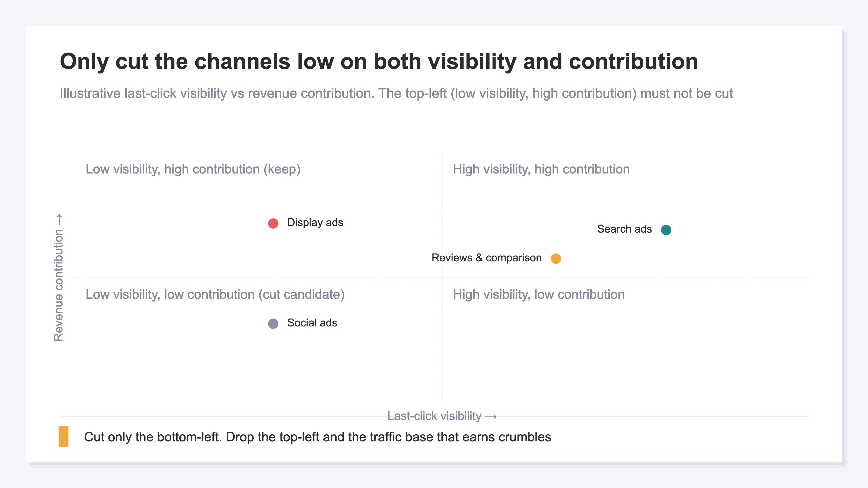Click the red Display ads data point
This screenshot has width=868, height=488.
pos(273,223)
